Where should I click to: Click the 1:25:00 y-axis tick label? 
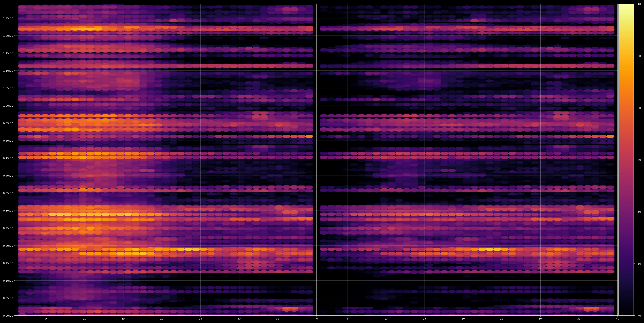[x=8, y=18]
